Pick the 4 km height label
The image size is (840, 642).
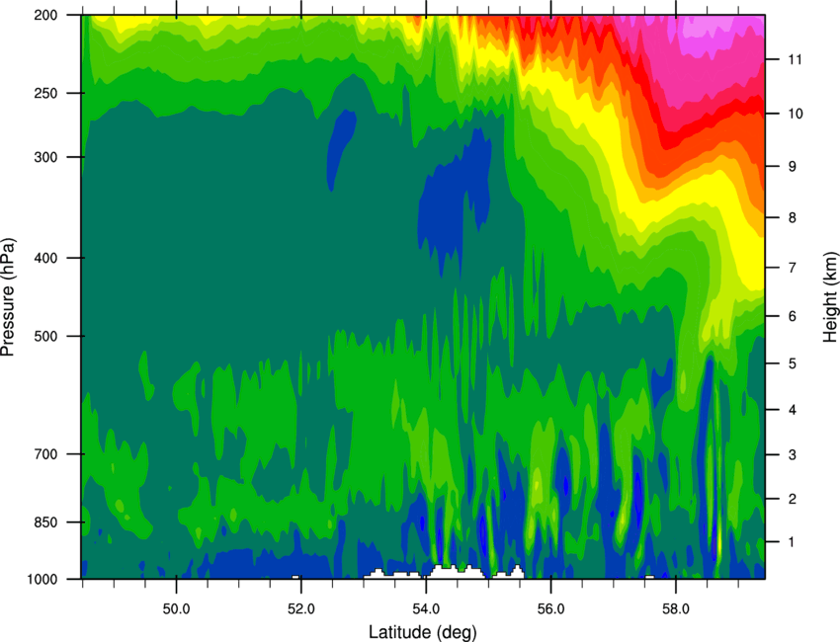coord(793,410)
